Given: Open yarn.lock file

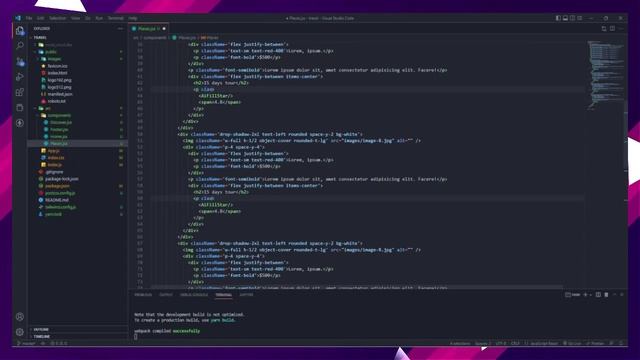Looking at the screenshot, I should click(53, 214).
